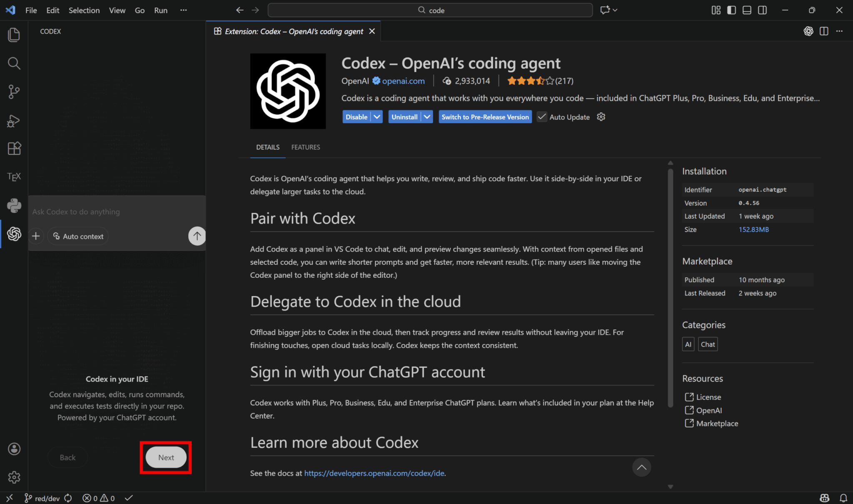Click the Codex icon in the editor title bar
The image size is (853, 504).
[808, 31]
